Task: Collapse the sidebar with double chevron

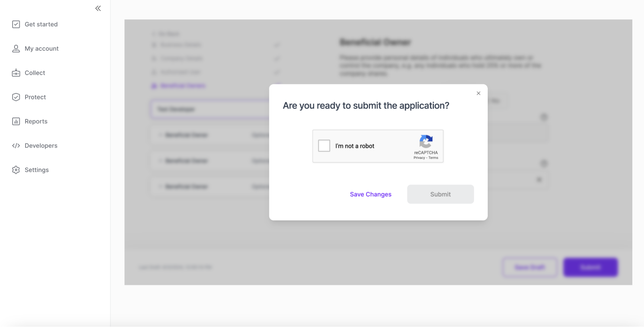Action: click(x=98, y=8)
